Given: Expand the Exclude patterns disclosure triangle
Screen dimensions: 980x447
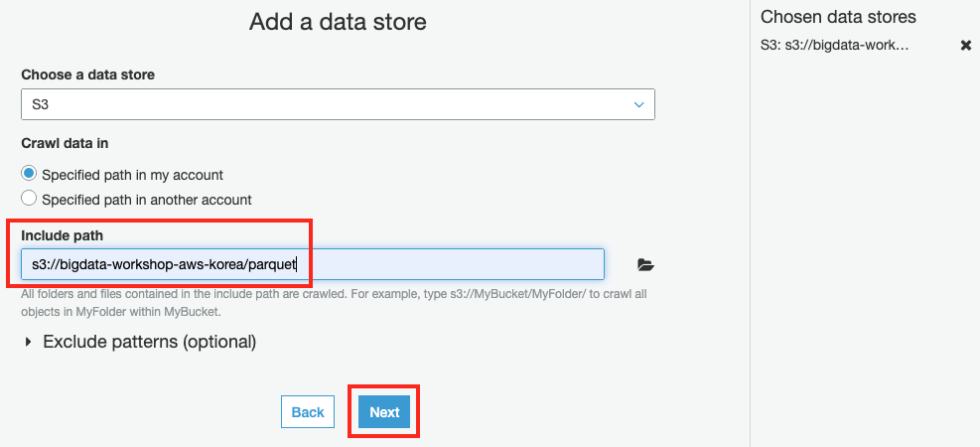Looking at the screenshot, I should point(28,343).
